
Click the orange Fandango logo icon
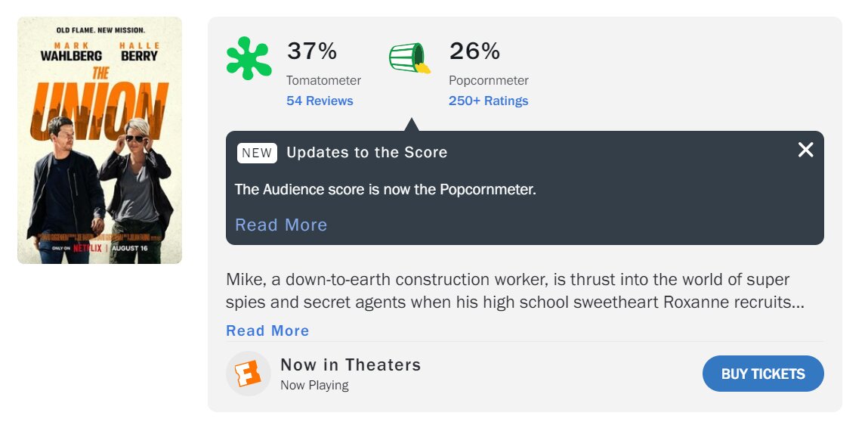(248, 374)
